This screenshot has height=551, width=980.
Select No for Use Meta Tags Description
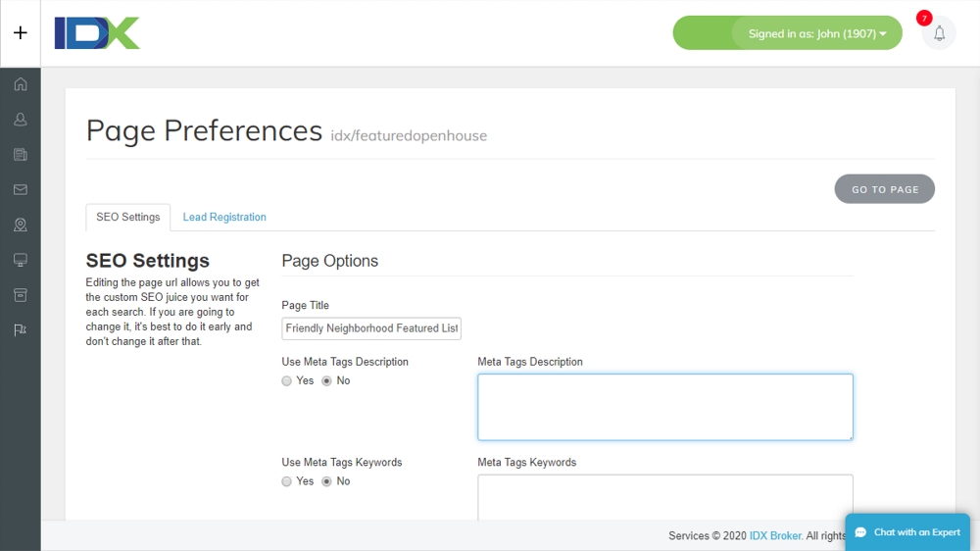coord(327,381)
